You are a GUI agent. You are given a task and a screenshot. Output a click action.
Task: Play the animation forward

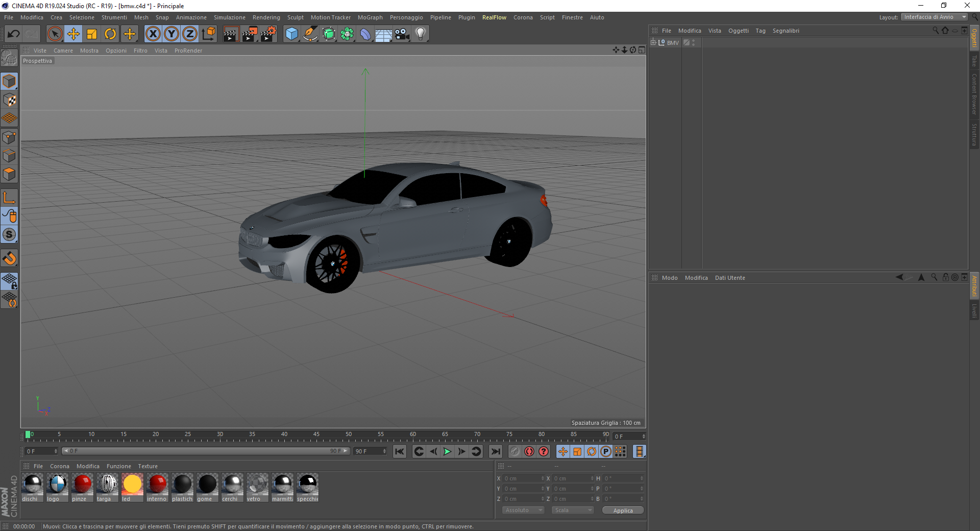pos(447,451)
